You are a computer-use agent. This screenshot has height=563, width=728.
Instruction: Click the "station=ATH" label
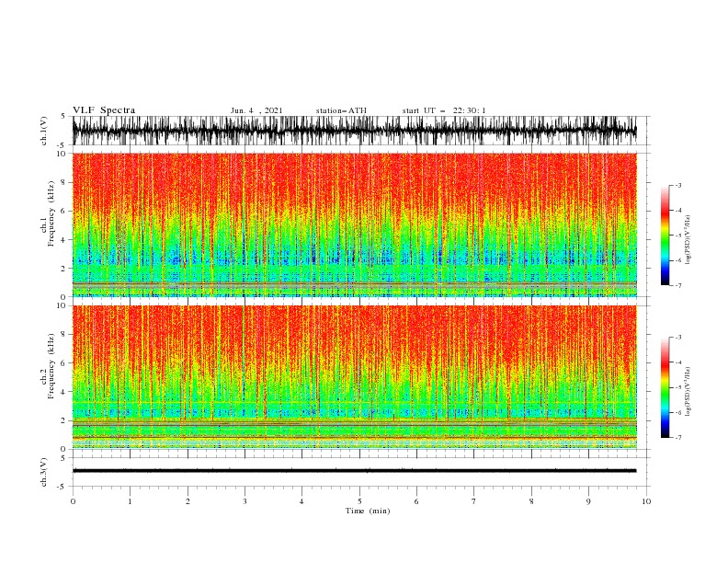click(341, 110)
